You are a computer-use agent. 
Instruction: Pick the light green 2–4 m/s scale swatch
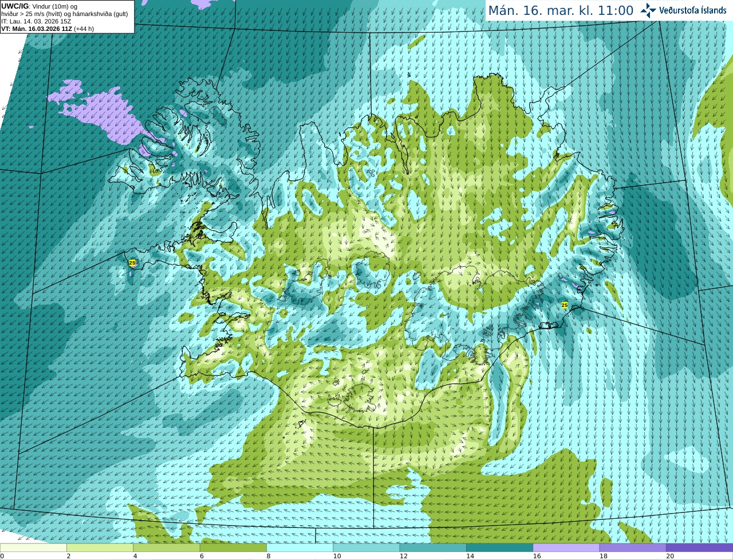pos(100,548)
